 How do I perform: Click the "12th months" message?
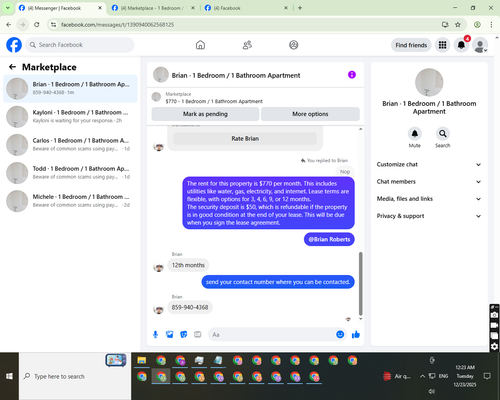coord(188,265)
